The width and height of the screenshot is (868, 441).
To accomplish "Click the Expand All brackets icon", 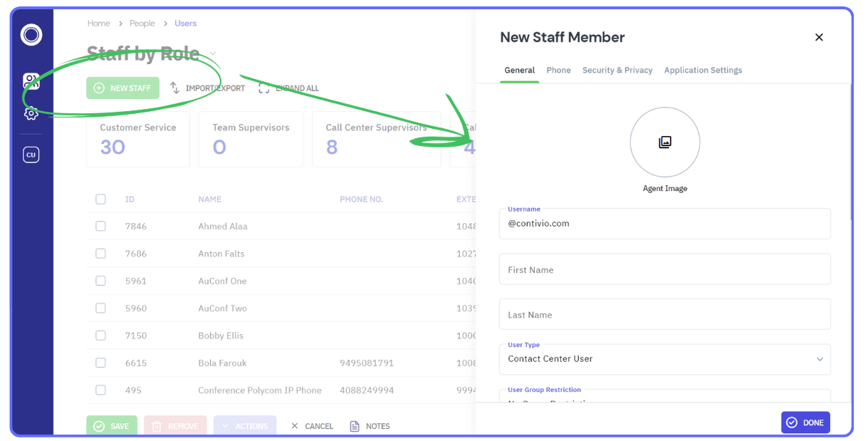I will point(264,88).
